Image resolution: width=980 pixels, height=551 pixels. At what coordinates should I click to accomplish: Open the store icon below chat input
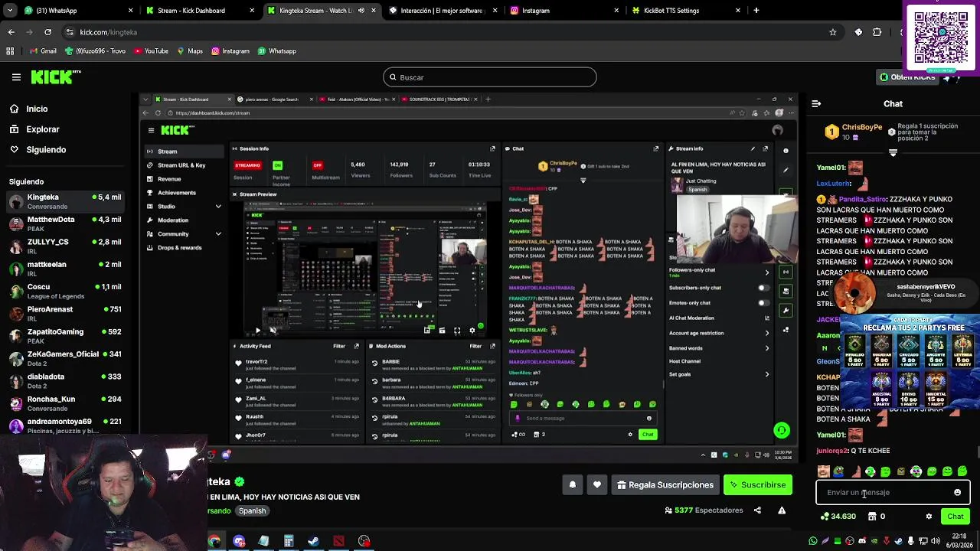[872, 517]
